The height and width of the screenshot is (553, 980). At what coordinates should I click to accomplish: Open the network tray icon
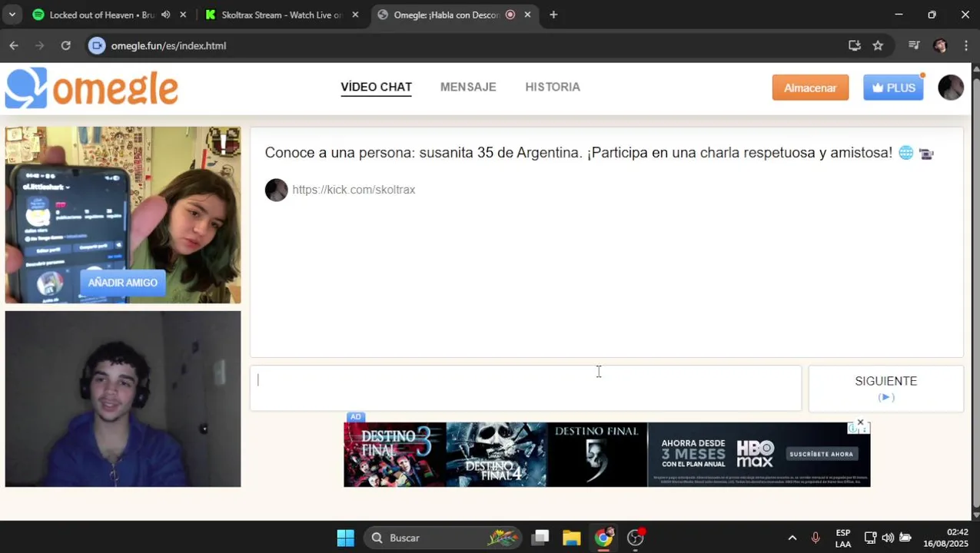pyautogui.click(x=870, y=538)
